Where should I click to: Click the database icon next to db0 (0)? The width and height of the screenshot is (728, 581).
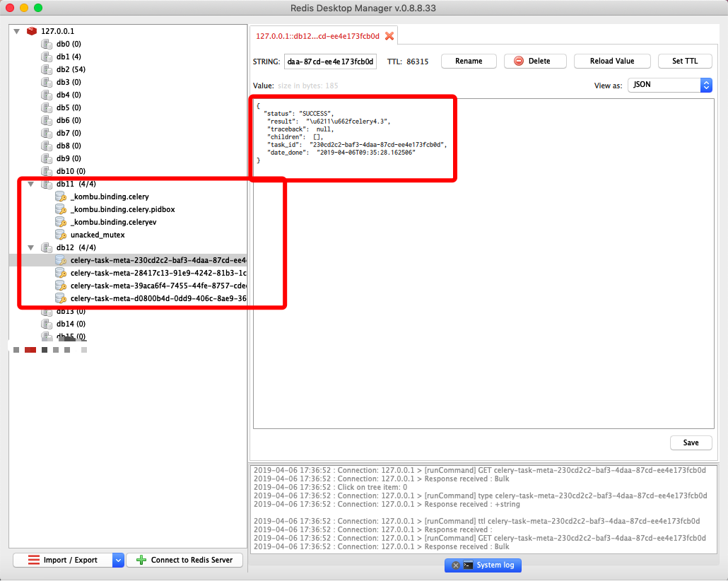(47, 44)
